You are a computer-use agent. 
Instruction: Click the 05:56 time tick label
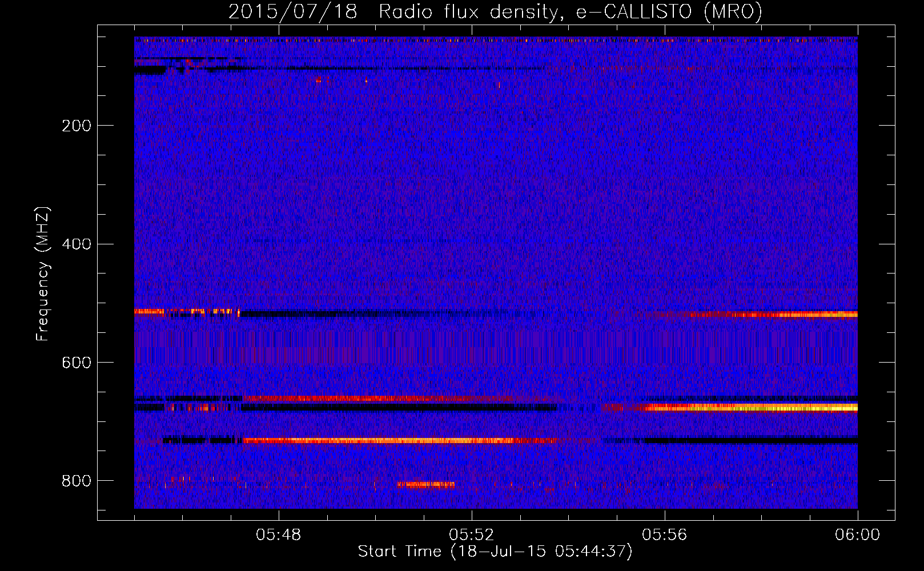coord(664,535)
